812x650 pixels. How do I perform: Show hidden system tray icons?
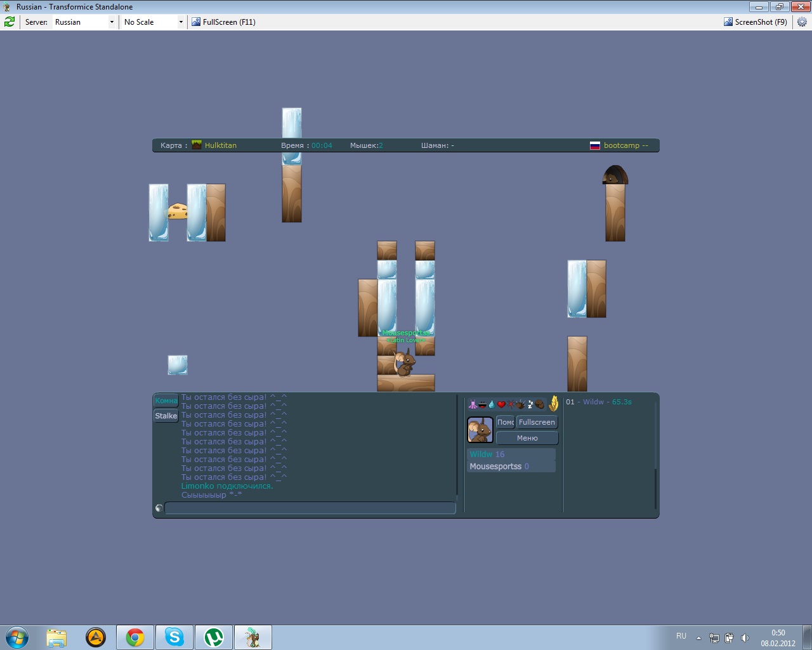[698, 638]
